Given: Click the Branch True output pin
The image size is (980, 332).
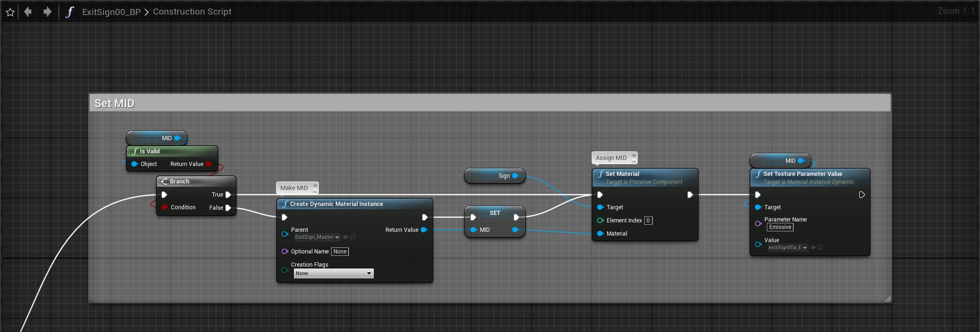Looking at the screenshot, I should coord(228,195).
